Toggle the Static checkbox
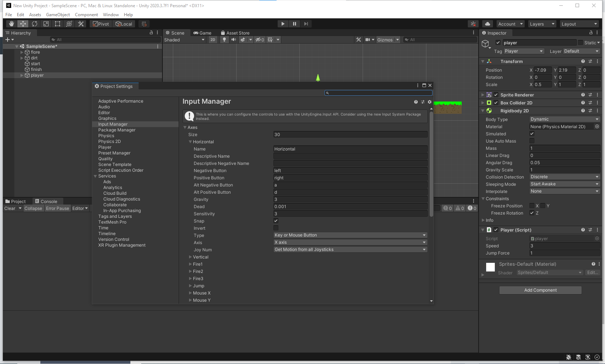Viewport: 605px width, 364px height. pyautogui.click(x=581, y=42)
